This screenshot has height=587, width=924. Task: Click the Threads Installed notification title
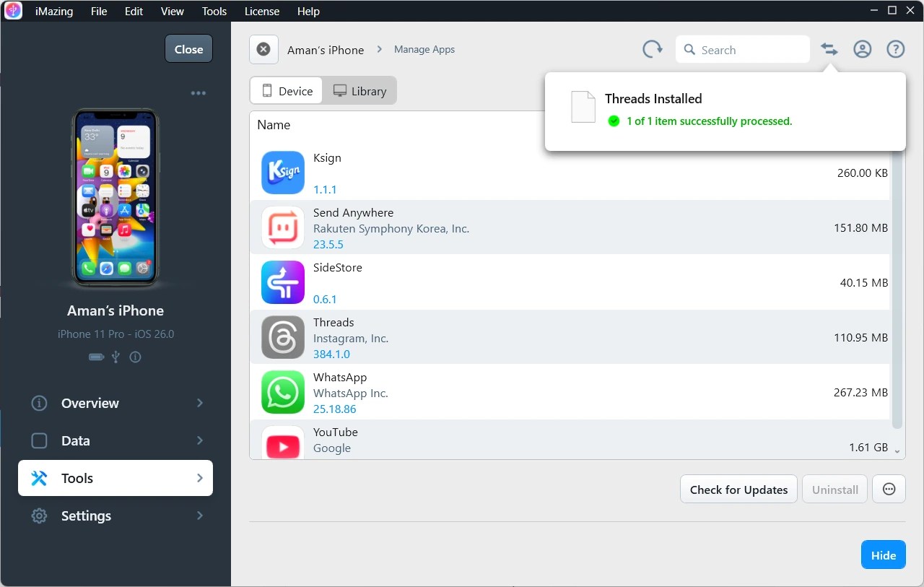[x=653, y=99]
